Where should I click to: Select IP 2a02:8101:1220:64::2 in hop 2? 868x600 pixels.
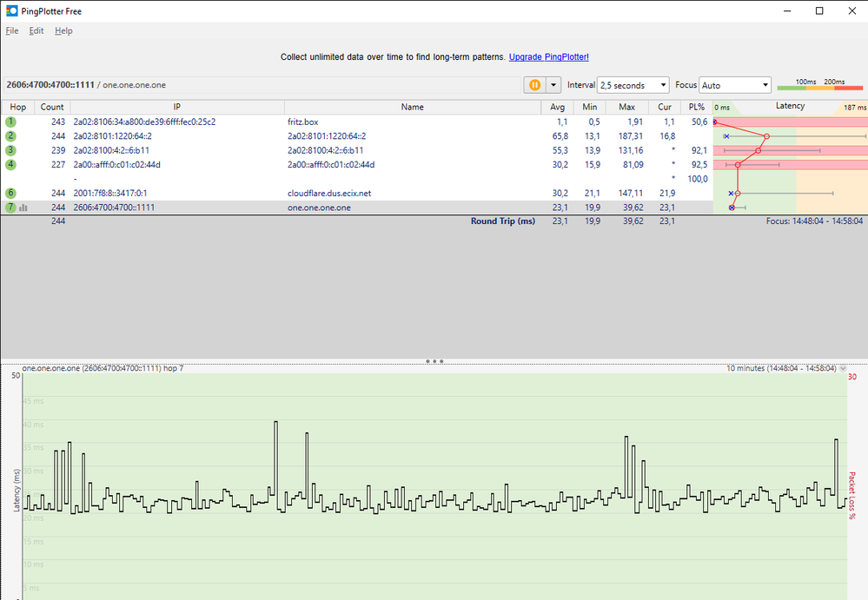[112, 136]
